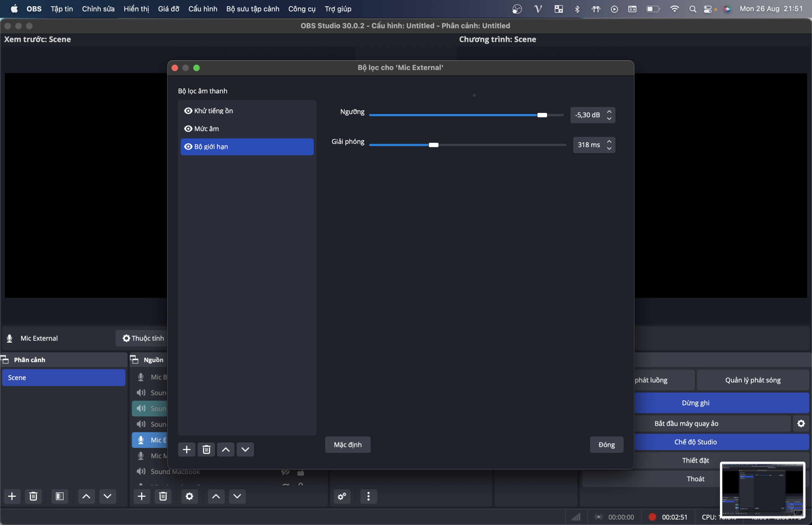Click the Mặc định defaults button
Viewport: 812px width, 525px height.
(x=348, y=444)
